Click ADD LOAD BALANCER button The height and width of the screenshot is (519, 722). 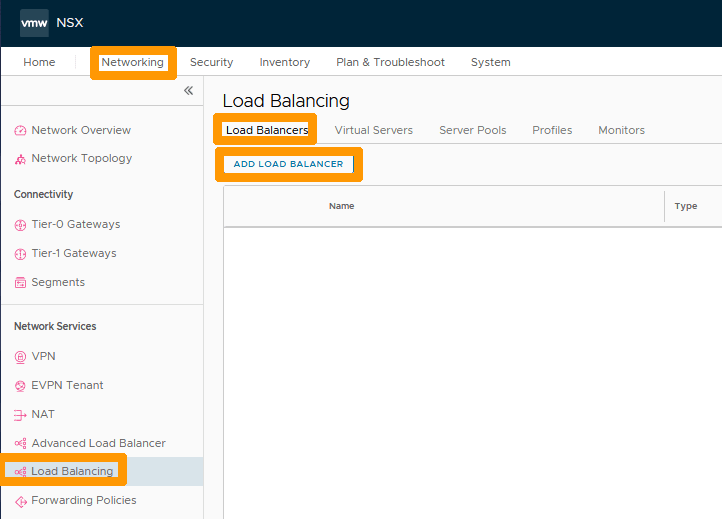[x=288, y=164]
